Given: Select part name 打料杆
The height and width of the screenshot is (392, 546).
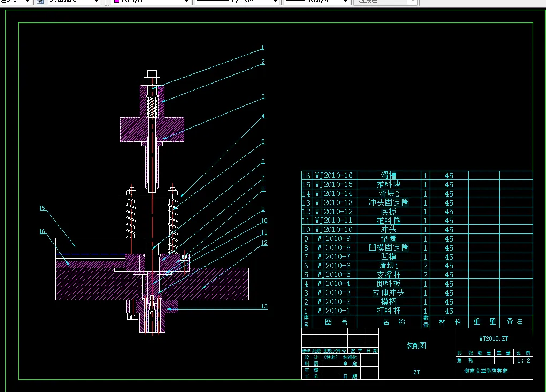Looking at the screenshot, I should pos(388,311).
